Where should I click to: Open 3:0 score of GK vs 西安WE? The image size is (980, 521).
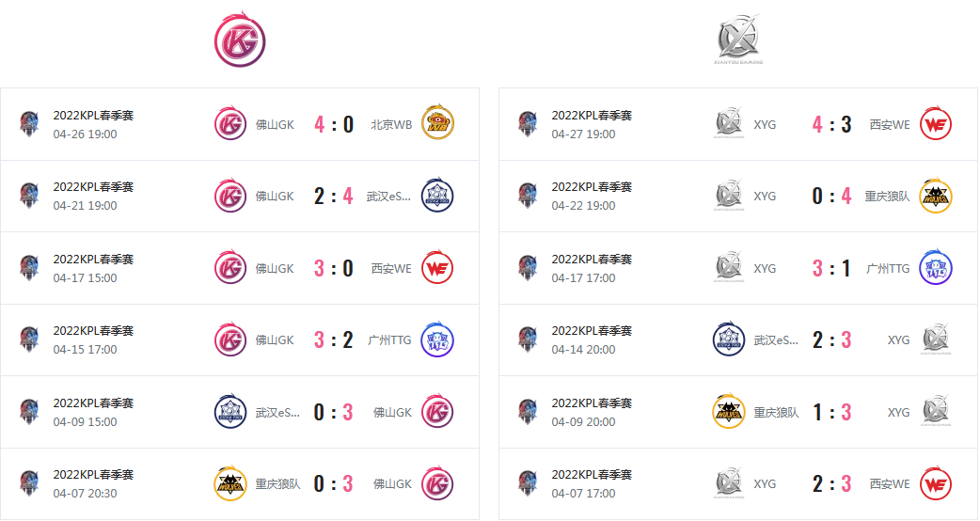334,269
